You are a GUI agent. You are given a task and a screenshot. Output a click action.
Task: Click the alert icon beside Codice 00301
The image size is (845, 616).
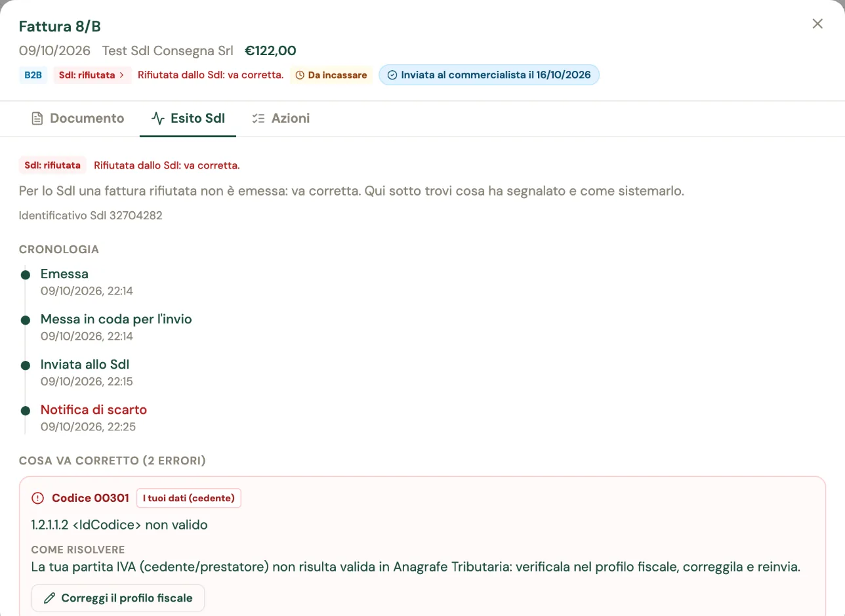(37, 498)
